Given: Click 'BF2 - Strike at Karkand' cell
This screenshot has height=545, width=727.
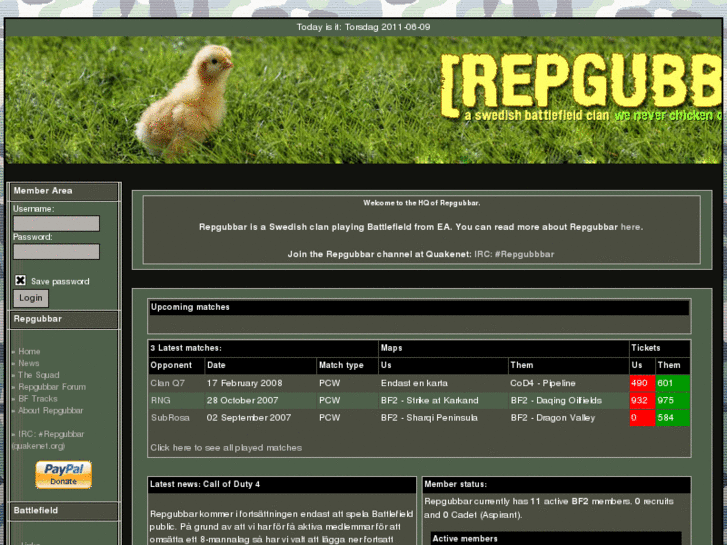Looking at the screenshot, I should point(429,400).
